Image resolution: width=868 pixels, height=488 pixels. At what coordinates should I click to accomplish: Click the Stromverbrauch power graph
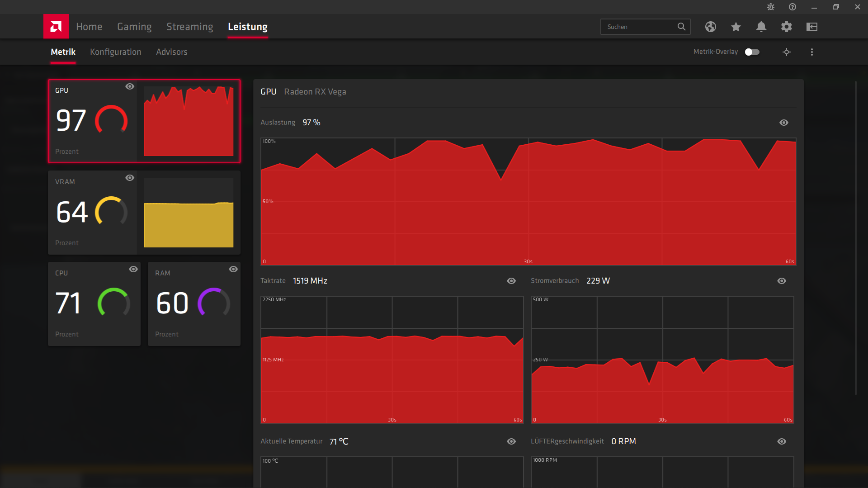pos(662,360)
